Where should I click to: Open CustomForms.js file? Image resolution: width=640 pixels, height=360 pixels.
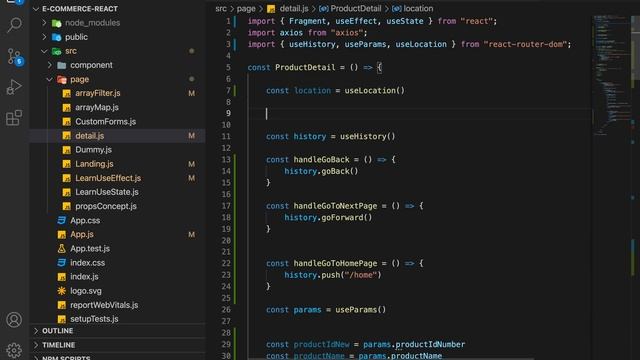[x=105, y=122]
